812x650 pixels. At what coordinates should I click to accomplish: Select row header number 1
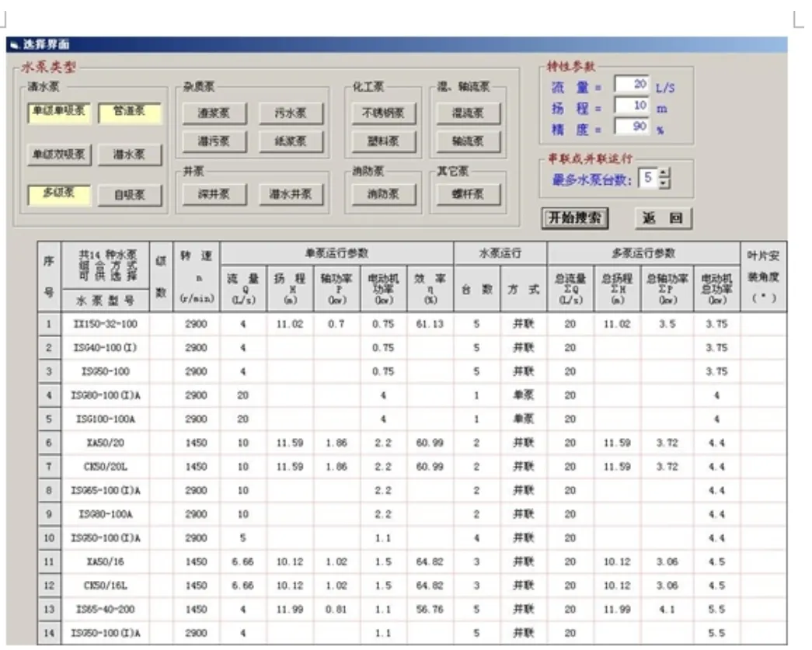point(49,324)
